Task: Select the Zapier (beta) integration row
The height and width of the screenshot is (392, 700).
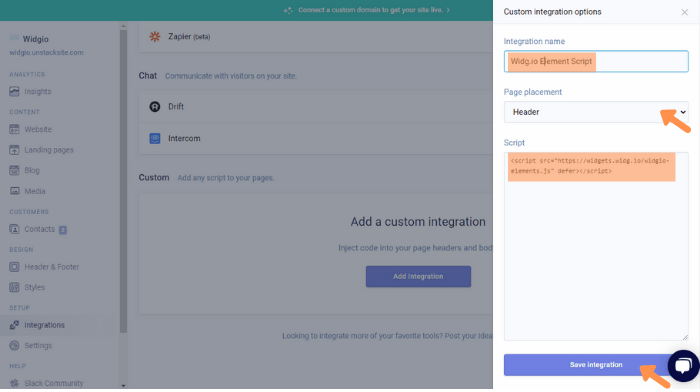Action: point(316,37)
